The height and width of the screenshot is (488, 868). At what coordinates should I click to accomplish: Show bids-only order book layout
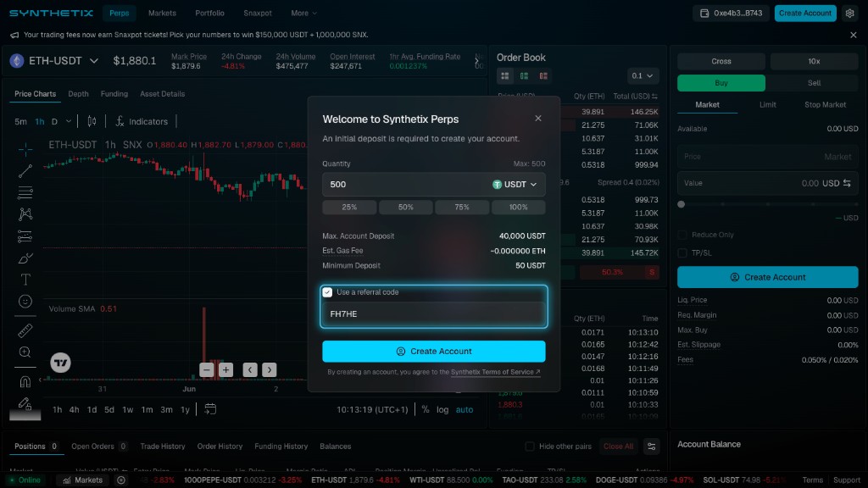click(524, 75)
